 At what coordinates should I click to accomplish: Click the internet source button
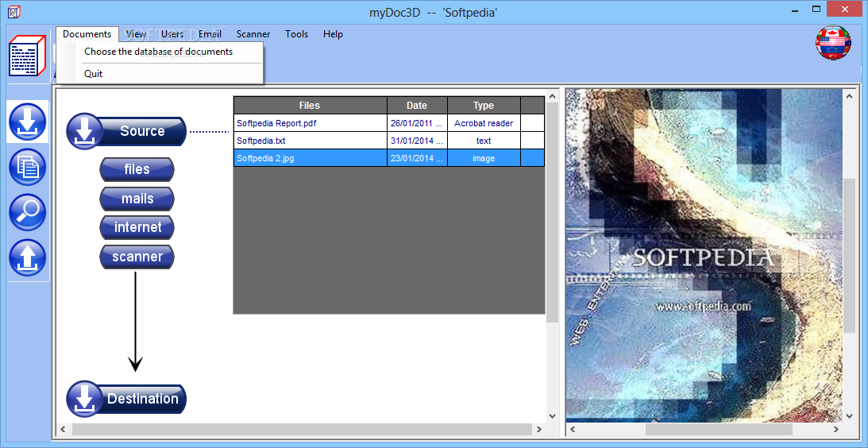[x=137, y=228]
